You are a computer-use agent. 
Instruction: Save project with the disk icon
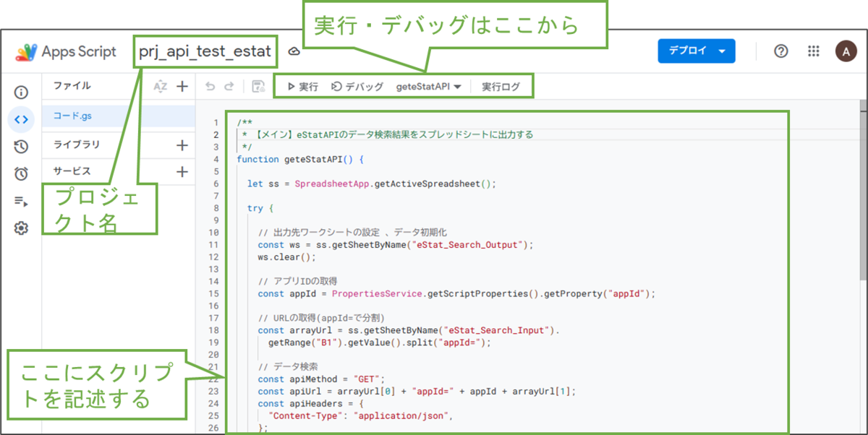pos(258,86)
